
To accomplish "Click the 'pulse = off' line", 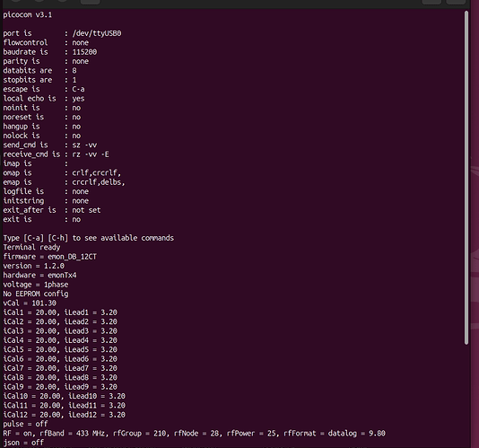I will (25, 424).
